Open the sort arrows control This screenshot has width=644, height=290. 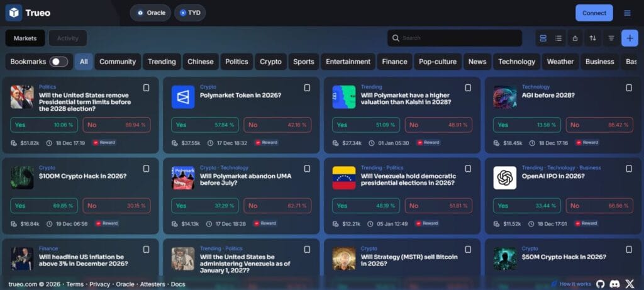[592, 38]
